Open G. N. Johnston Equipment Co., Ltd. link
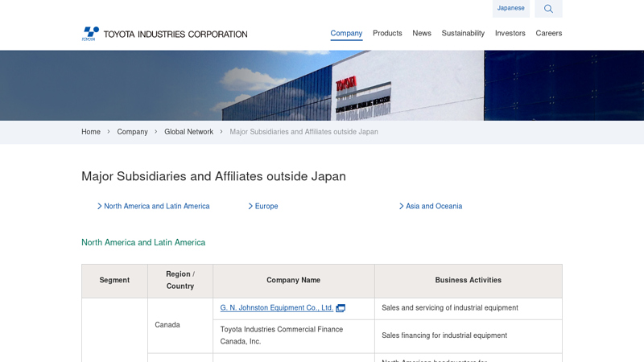Viewport: 644px width, 362px height. point(276,308)
